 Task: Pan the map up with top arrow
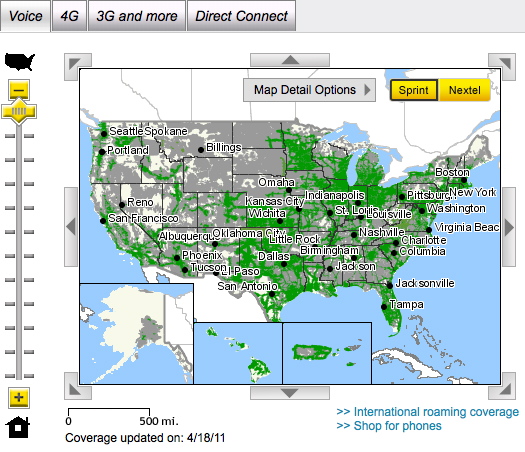290,60
